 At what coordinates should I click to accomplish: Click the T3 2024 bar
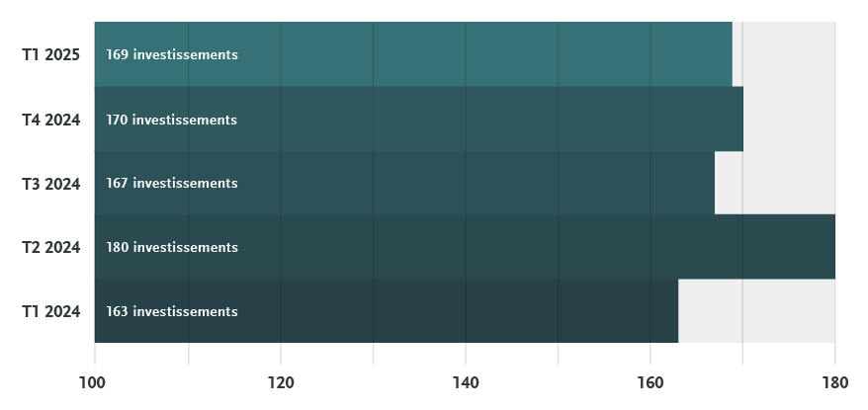[404, 183]
